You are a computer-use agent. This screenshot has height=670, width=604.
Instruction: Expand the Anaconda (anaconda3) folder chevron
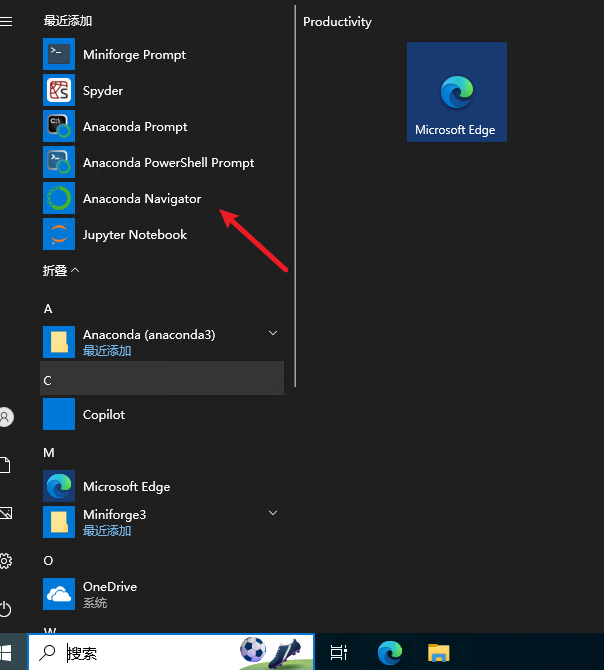(x=273, y=333)
